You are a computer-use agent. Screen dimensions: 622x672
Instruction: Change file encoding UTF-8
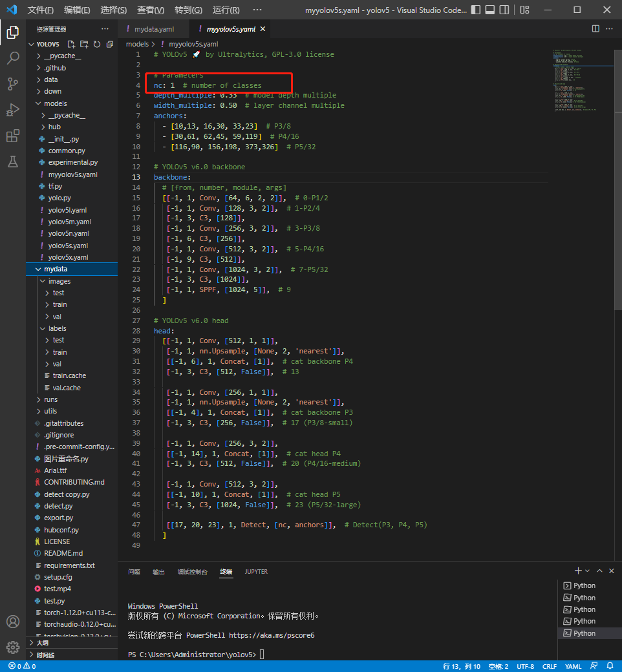(525, 666)
